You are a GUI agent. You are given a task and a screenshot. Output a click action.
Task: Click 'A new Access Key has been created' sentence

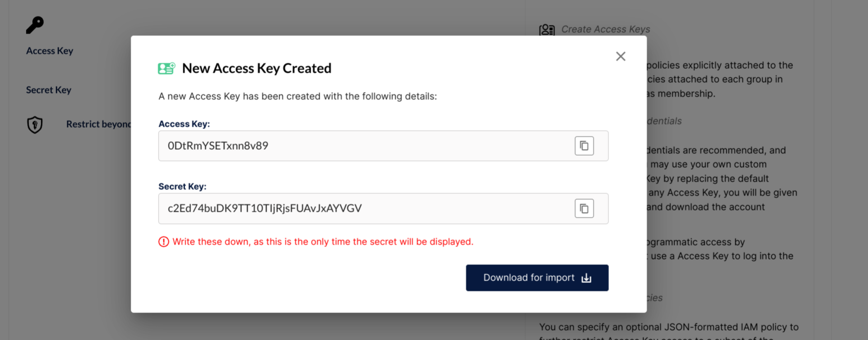[297, 96]
